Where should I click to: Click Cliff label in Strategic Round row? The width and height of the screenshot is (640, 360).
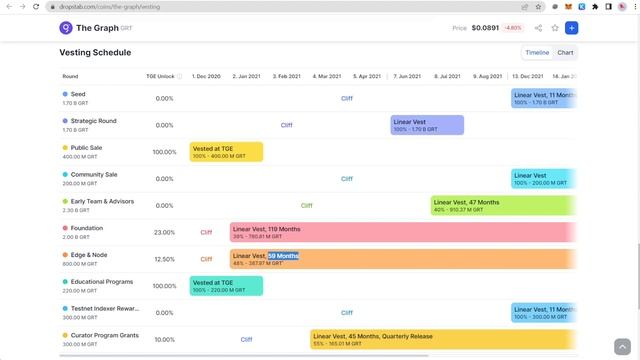(x=286, y=125)
